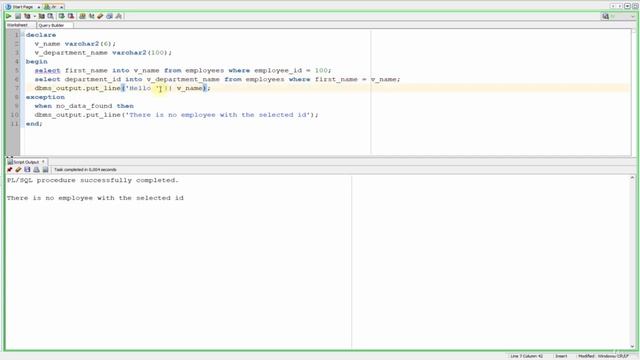Click the 'There is no employee with the selected id' output line
This screenshot has height=360, width=640.
[95, 198]
